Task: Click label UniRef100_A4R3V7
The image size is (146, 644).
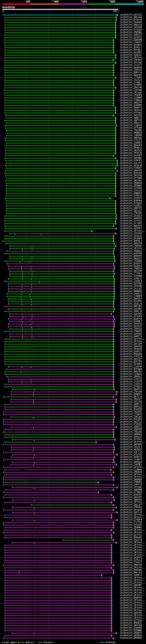Action: pyautogui.click(x=131, y=35)
